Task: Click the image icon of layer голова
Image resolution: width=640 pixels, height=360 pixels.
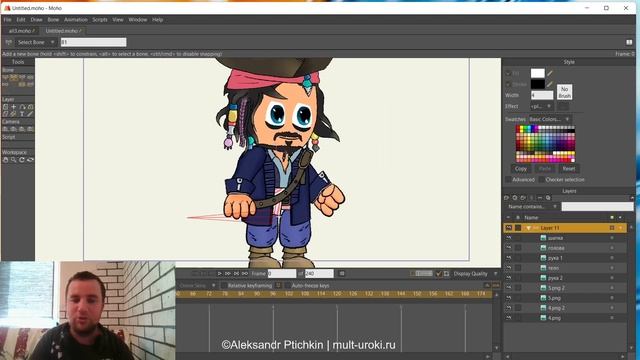Action: click(x=543, y=248)
